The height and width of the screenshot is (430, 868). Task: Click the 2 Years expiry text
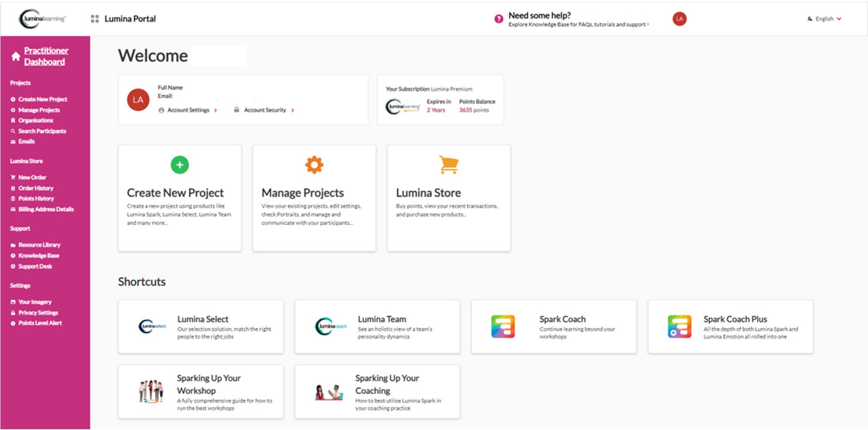tap(436, 111)
